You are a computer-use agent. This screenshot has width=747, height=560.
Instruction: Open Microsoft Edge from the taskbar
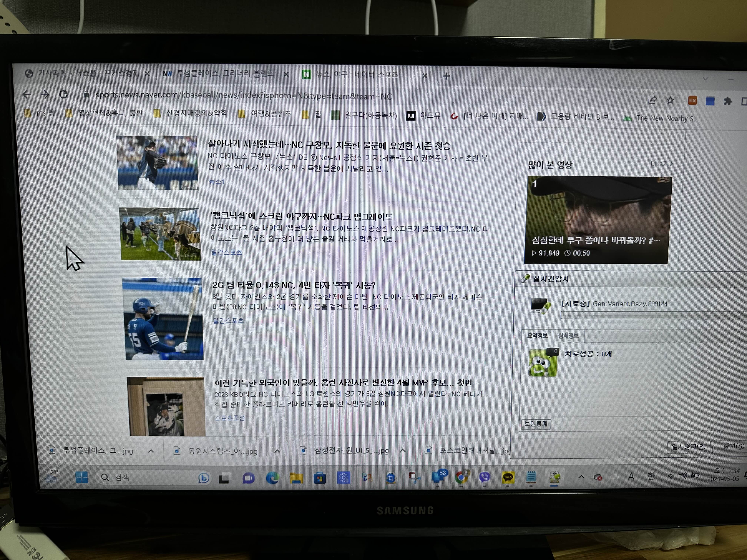tap(272, 478)
